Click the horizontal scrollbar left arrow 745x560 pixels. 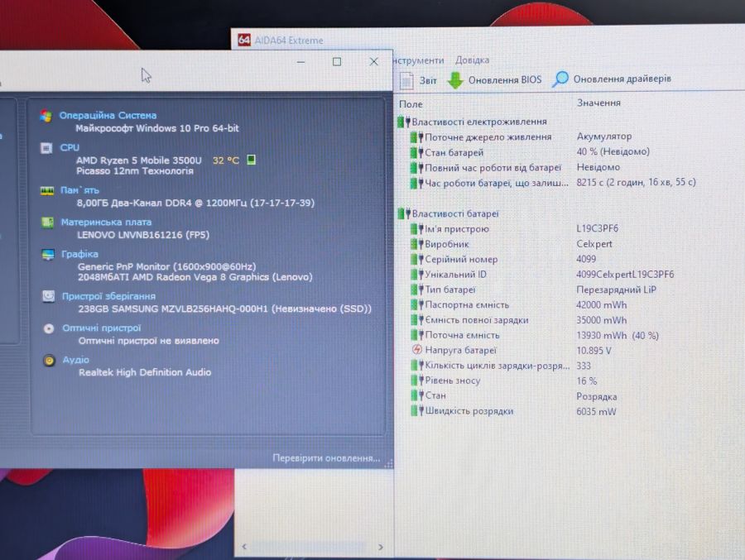coord(244,547)
